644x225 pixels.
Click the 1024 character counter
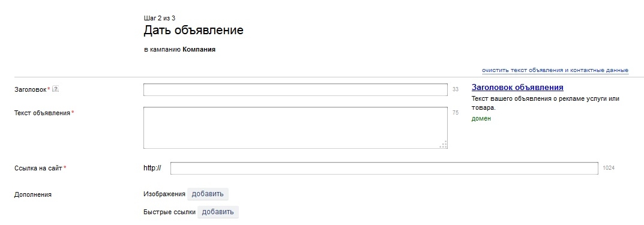click(x=609, y=168)
